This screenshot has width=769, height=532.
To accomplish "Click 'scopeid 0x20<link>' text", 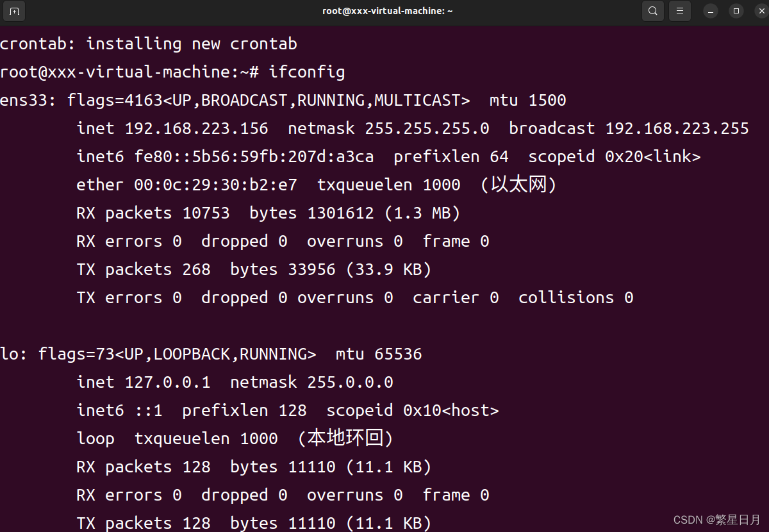I will click(x=615, y=156).
